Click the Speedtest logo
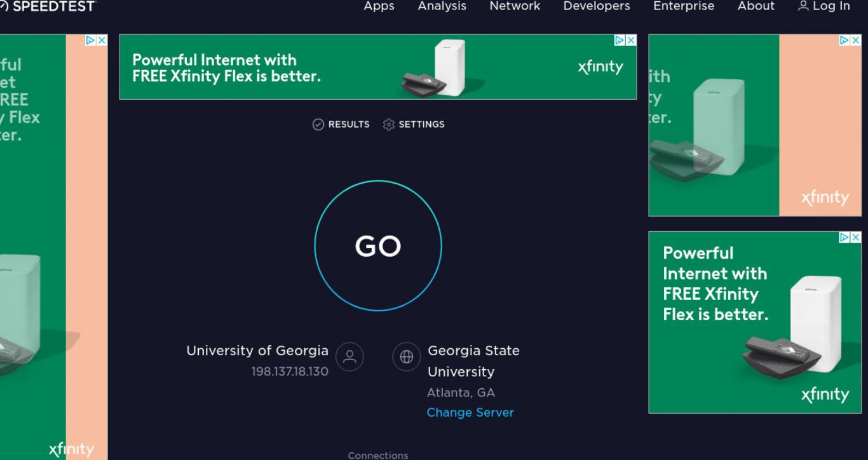The image size is (868, 460). [47, 6]
